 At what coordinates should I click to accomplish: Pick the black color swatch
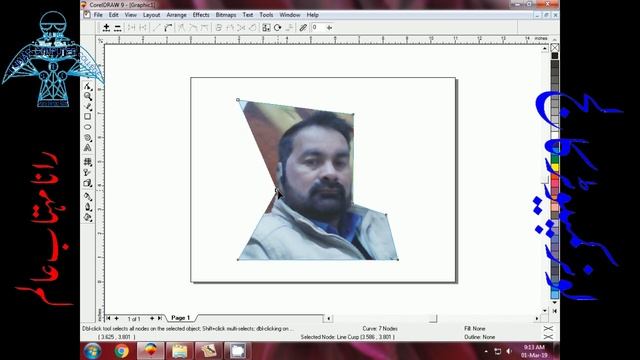coord(555,56)
